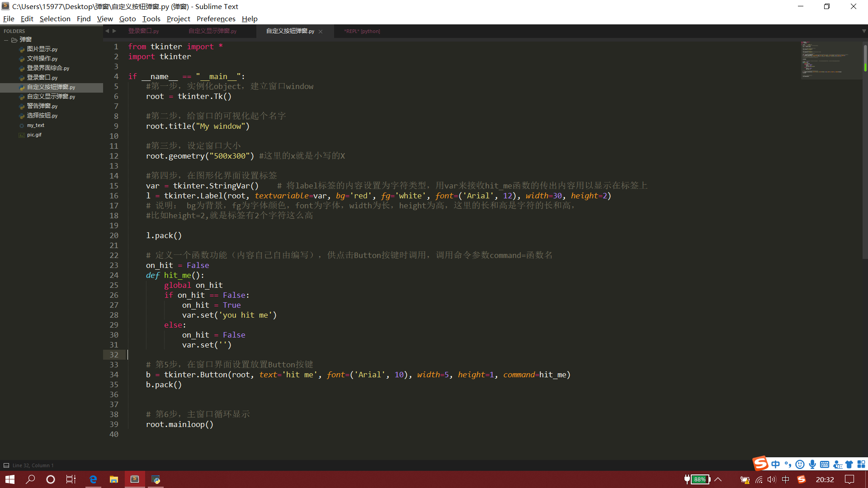Image resolution: width=868 pixels, height=488 pixels.
Task: Close the 自定义按钮弹窗.py tab
Action: click(321, 32)
